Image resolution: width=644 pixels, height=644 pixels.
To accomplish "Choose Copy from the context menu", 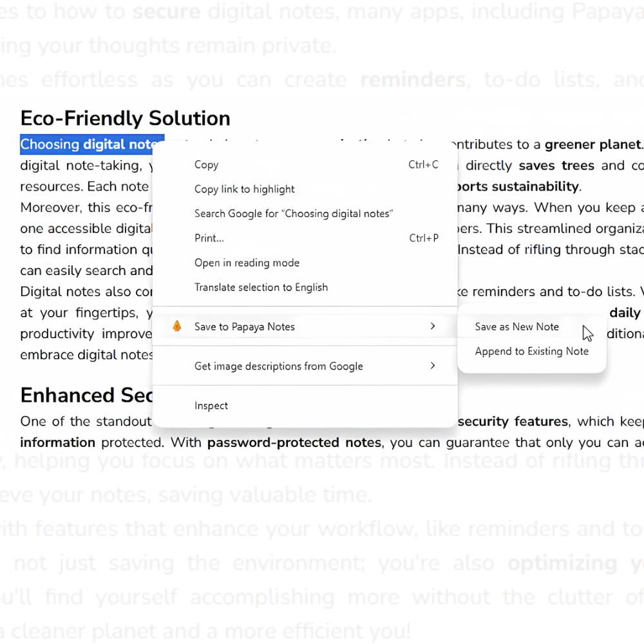I will click(206, 165).
